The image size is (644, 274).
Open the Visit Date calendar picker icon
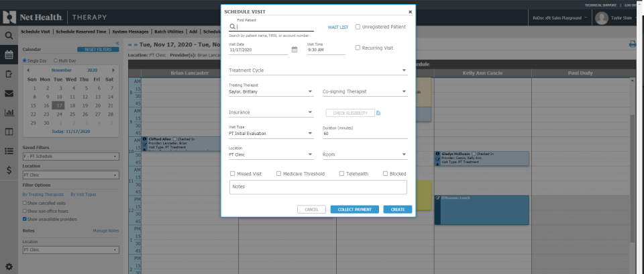(294, 50)
